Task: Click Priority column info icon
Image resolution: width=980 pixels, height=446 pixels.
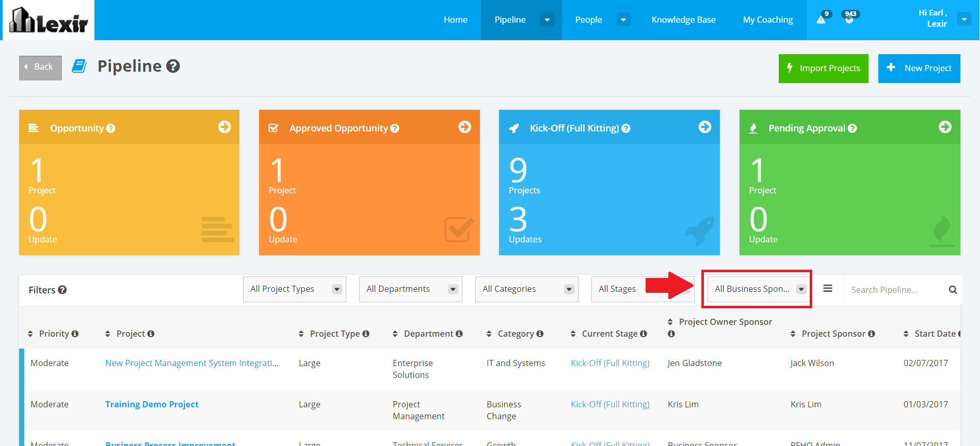Action: (x=75, y=334)
